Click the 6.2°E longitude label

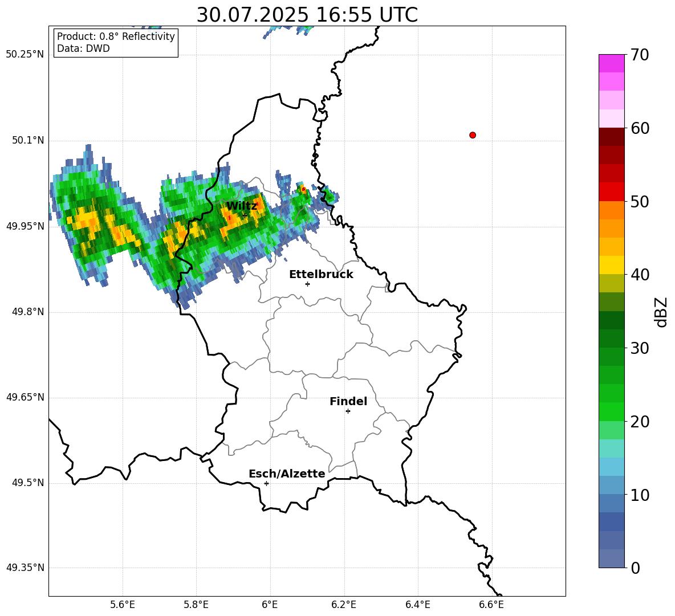click(x=344, y=605)
